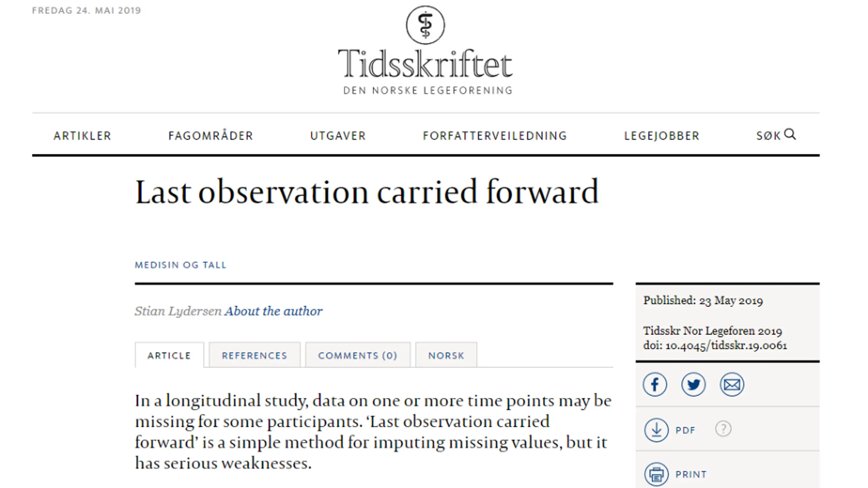The width and height of the screenshot is (868, 488).
Task: Open the About the author link
Action: click(x=273, y=311)
